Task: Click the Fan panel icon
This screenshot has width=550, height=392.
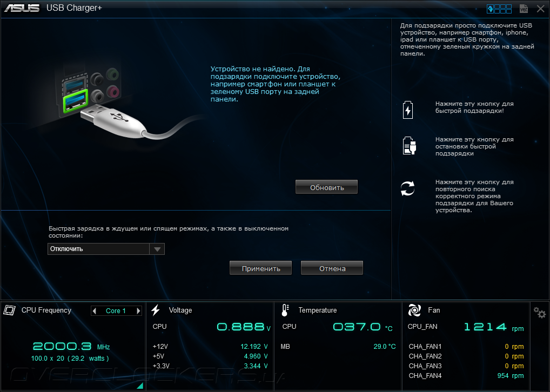Action: pyautogui.click(x=414, y=310)
